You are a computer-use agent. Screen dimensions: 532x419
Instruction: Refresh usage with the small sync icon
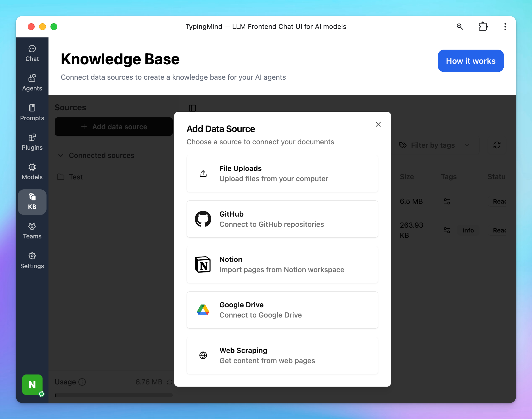point(170,382)
